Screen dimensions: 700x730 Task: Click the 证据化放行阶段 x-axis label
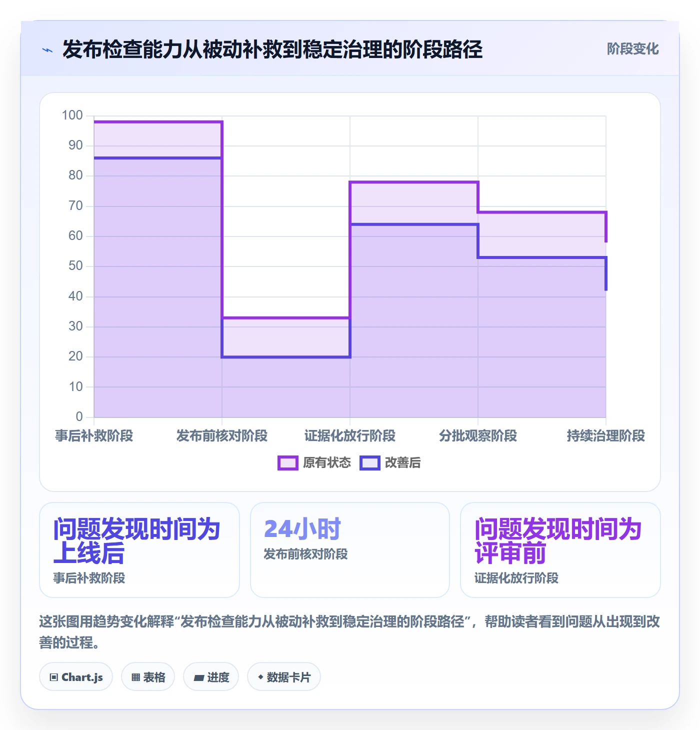pos(350,436)
